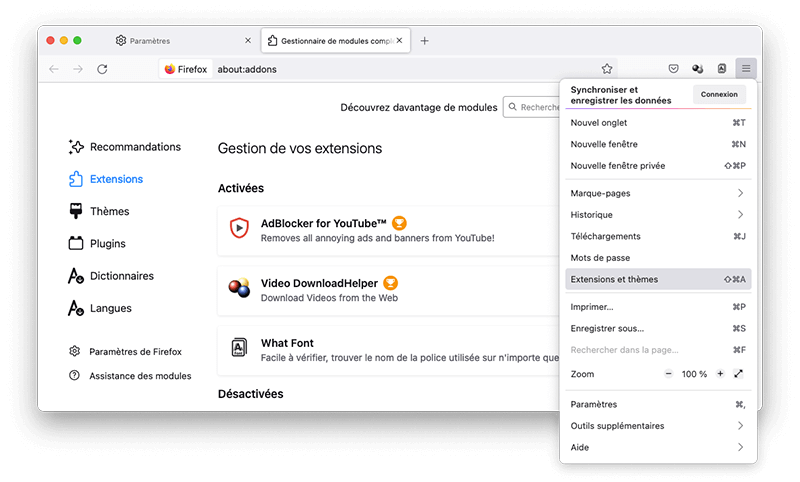Close the Paramètres tab

(x=248, y=40)
